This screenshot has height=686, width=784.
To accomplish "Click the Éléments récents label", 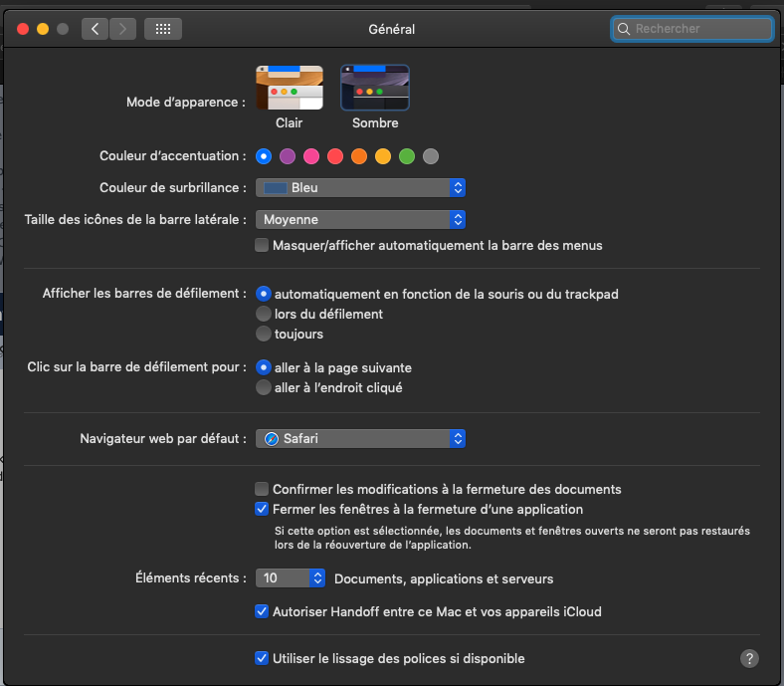I will pyautogui.click(x=190, y=577).
